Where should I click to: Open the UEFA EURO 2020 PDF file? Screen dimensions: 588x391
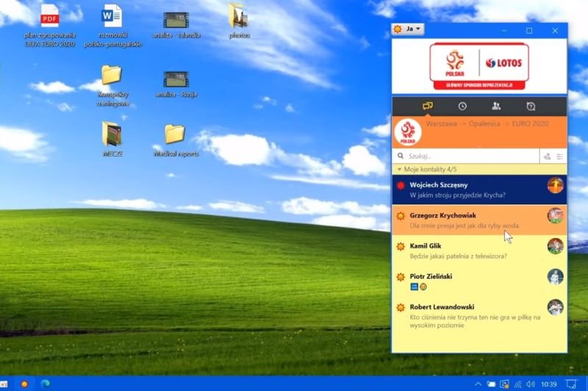tap(50, 16)
